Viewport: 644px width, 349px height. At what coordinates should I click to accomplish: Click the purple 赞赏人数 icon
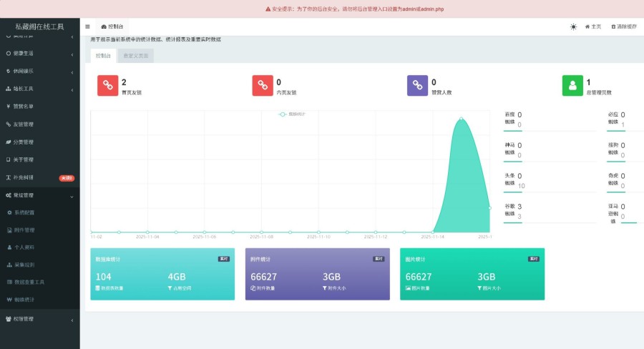[x=417, y=85]
